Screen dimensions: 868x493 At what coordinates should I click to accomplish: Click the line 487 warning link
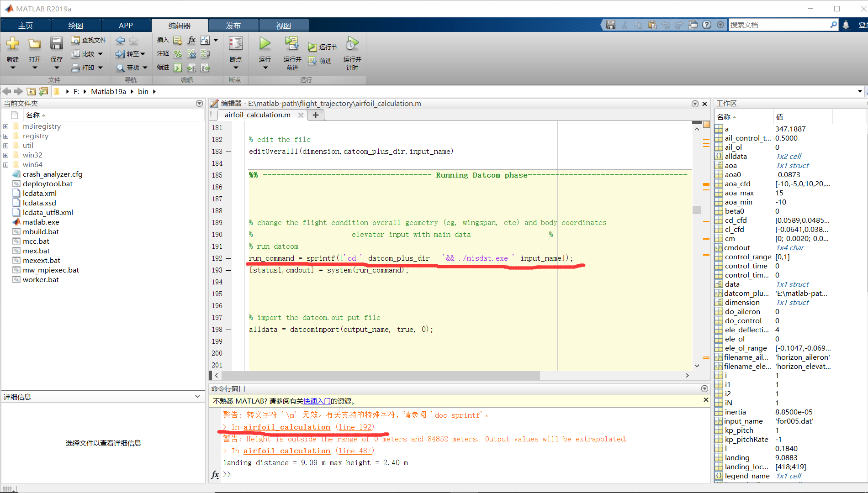point(355,451)
